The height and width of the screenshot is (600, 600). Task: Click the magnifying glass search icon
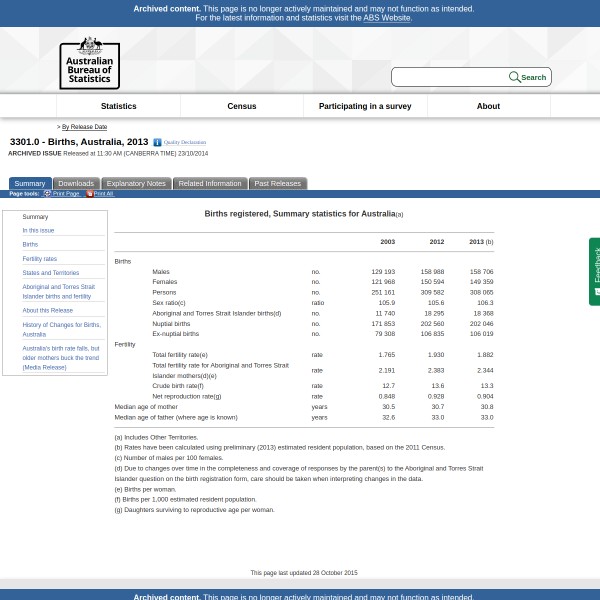514,77
